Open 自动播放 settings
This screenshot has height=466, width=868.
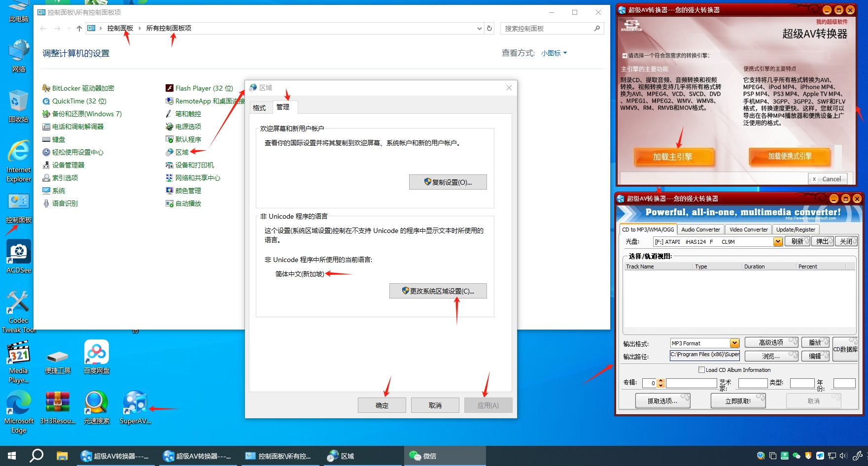[183, 203]
